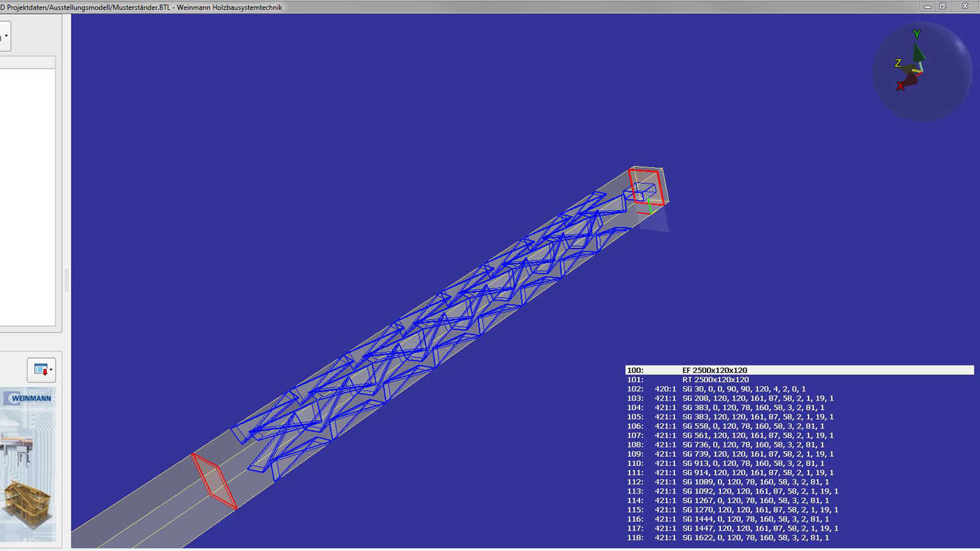Expand the partially visible top-left toolbar dropdown
The image size is (980, 551).
(x=6, y=36)
